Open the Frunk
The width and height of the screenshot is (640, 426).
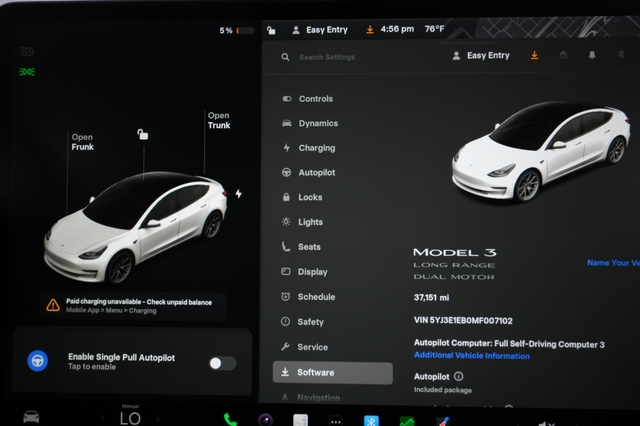(82, 142)
